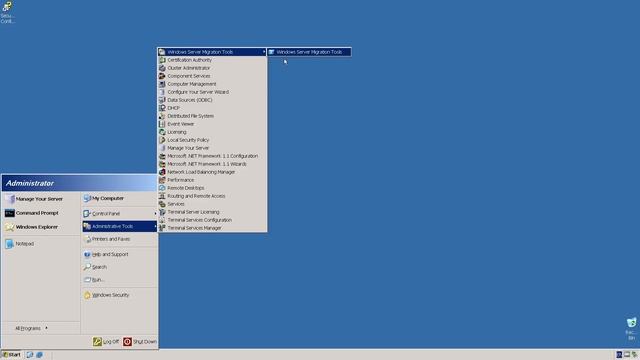Open Certification Authority from the Administrative Tools menu

212,60
